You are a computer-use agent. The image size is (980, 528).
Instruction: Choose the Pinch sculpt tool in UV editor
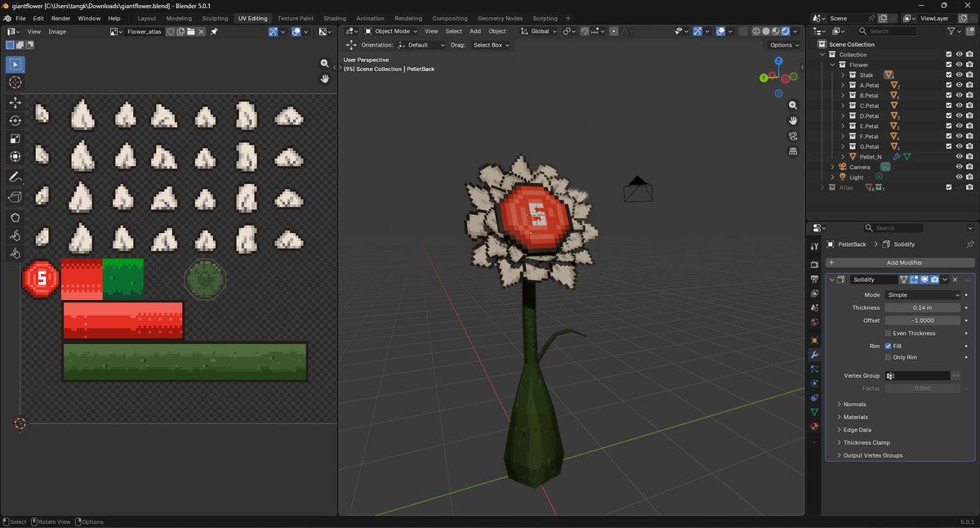[x=16, y=253]
